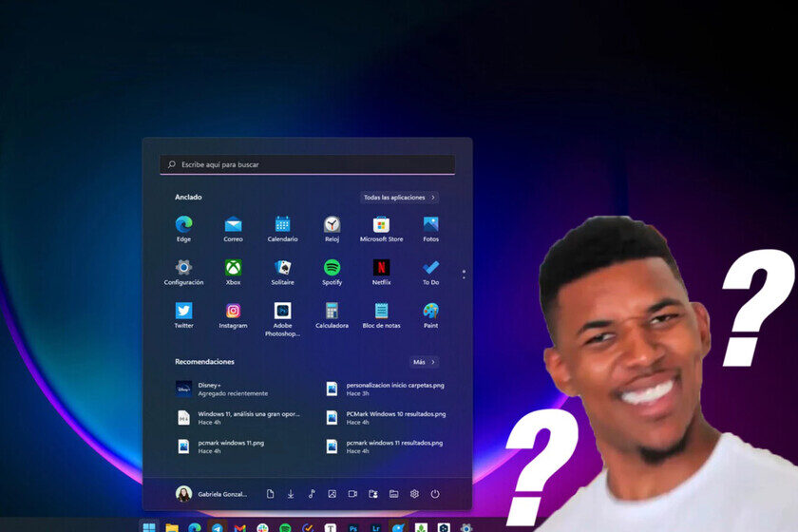The image size is (798, 532).
Task: Open Bloc de notas
Action: coord(381,315)
